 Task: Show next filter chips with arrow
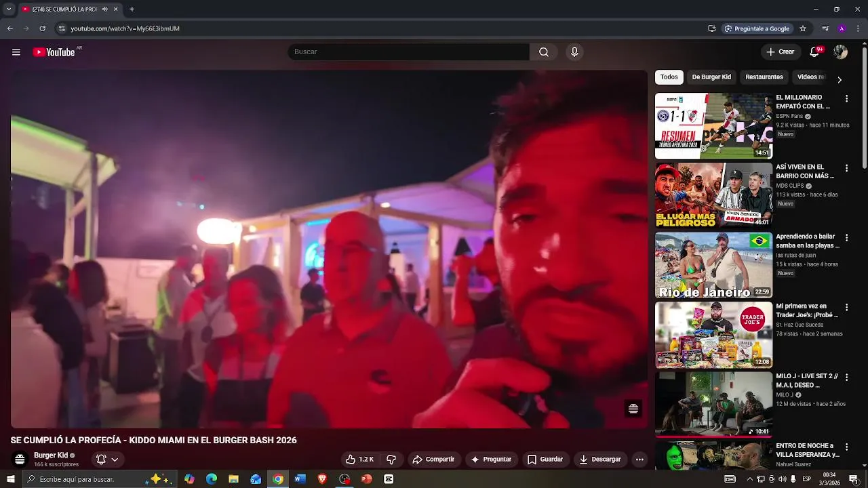tap(840, 80)
